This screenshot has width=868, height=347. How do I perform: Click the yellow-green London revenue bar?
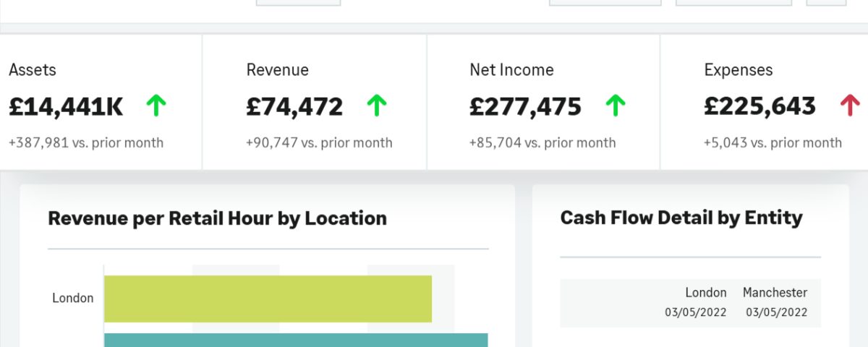268,299
